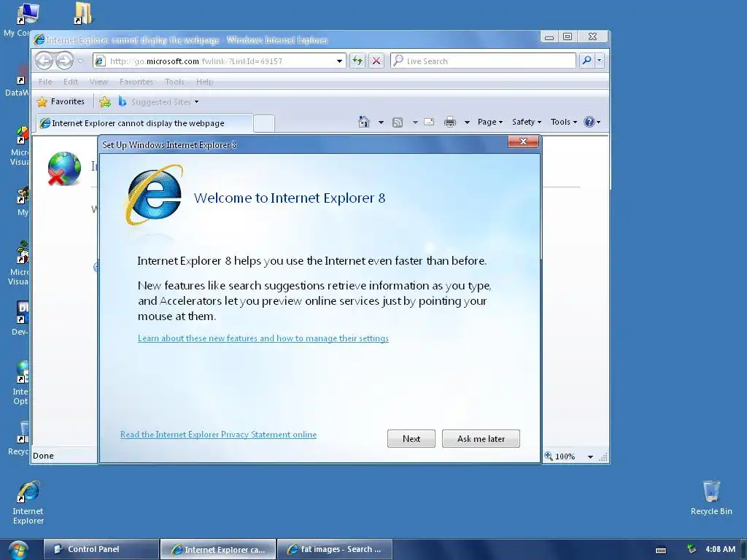
Task: Select the Internet Explorer desktop shortcut
Action: tap(28, 502)
